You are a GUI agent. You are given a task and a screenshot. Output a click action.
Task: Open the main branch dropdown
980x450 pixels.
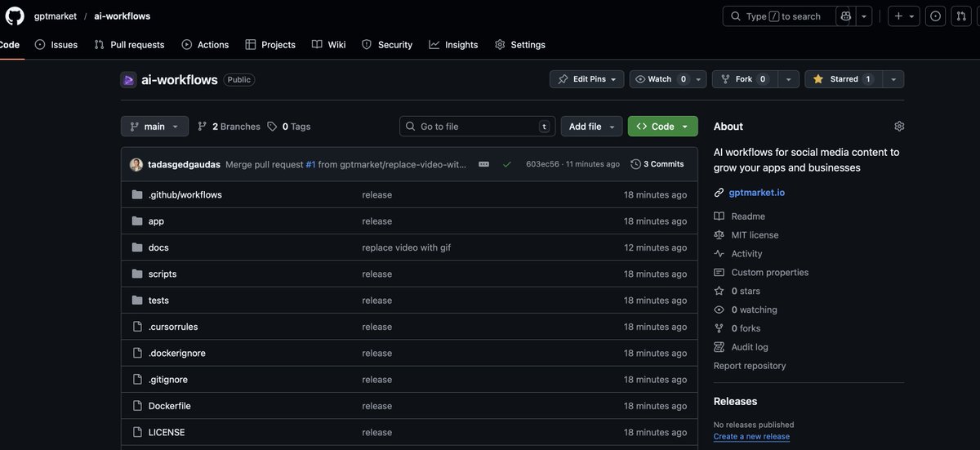(154, 127)
